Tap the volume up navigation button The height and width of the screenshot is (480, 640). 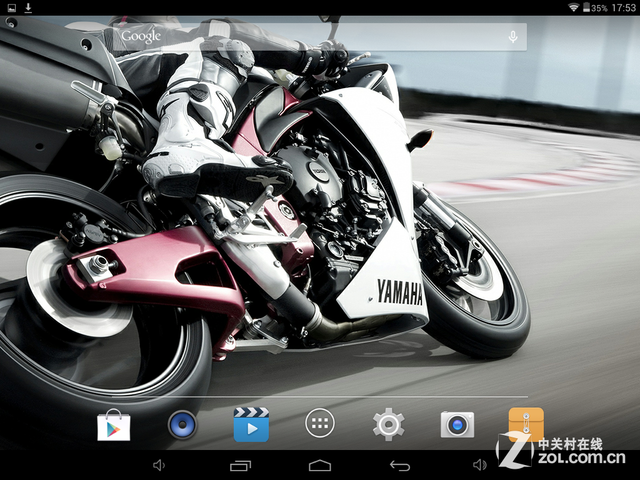pyautogui.click(x=480, y=465)
